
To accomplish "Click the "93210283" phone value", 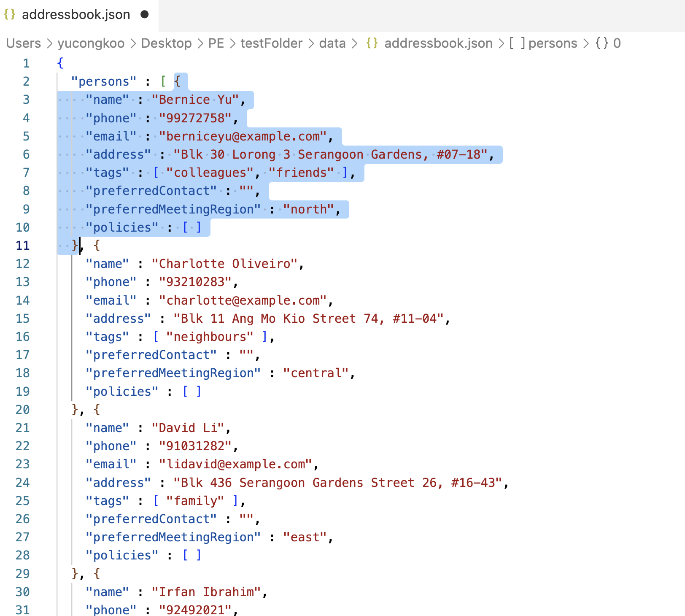I will tap(196, 282).
